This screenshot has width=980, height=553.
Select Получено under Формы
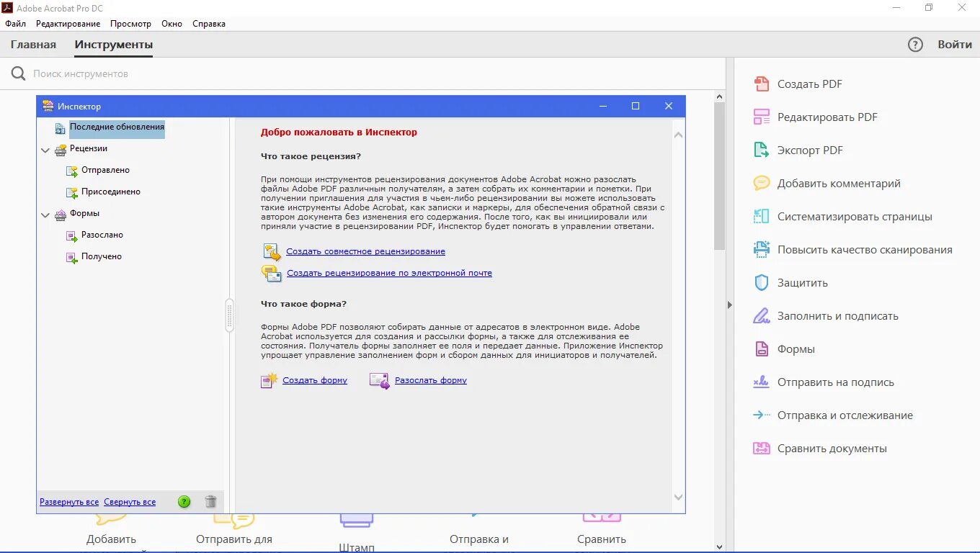click(102, 256)
